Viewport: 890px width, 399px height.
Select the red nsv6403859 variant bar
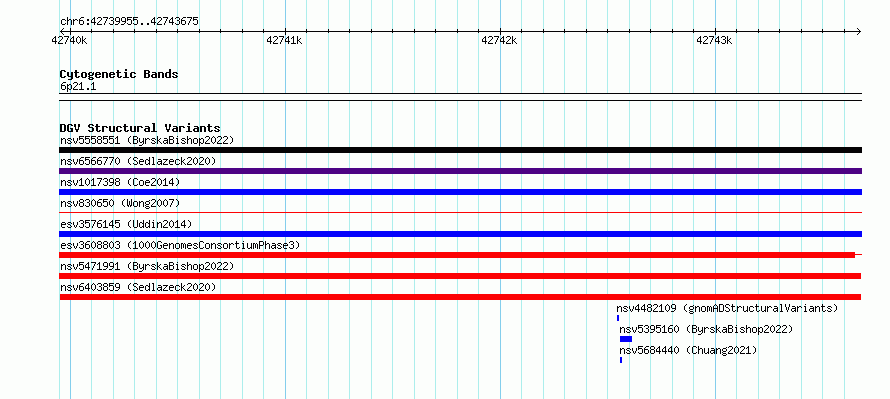click(x=460, y=297)
